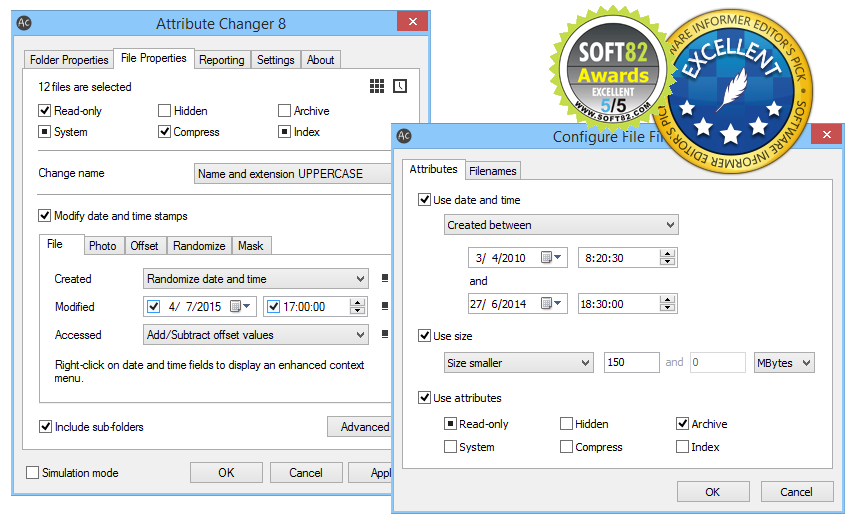Click OK in Configure File Filter dialog
Viewport: 860px width, 530px height.
[712, 492]
